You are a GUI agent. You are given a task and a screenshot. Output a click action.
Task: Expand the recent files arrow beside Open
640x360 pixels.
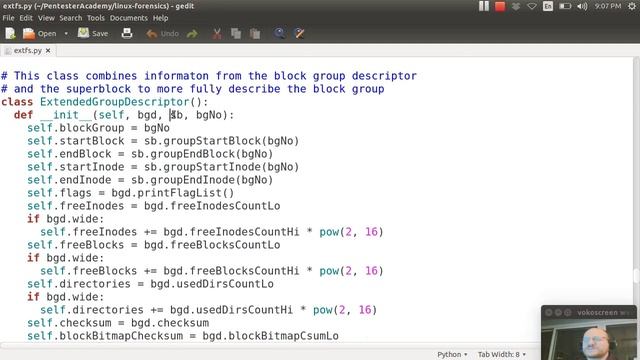[x=66, y=33]
